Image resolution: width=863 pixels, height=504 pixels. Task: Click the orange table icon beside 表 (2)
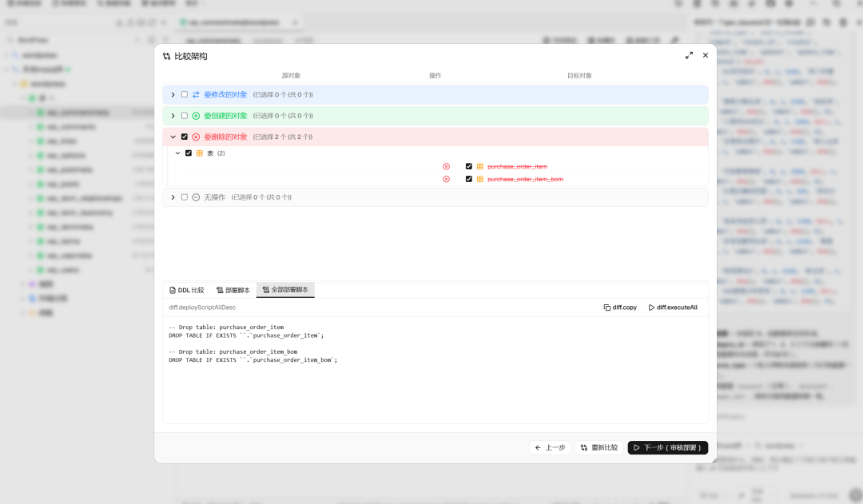point(200,153)
